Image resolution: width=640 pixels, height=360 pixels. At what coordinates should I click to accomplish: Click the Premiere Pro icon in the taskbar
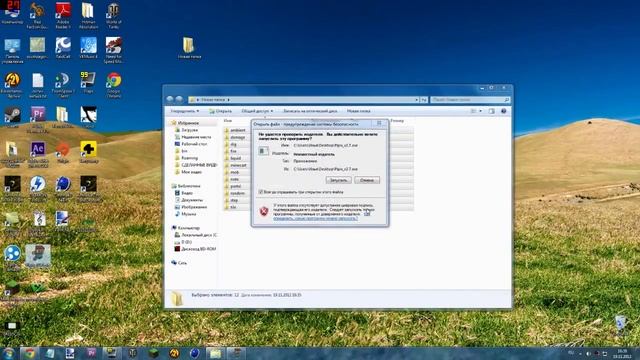coord(91,353)
